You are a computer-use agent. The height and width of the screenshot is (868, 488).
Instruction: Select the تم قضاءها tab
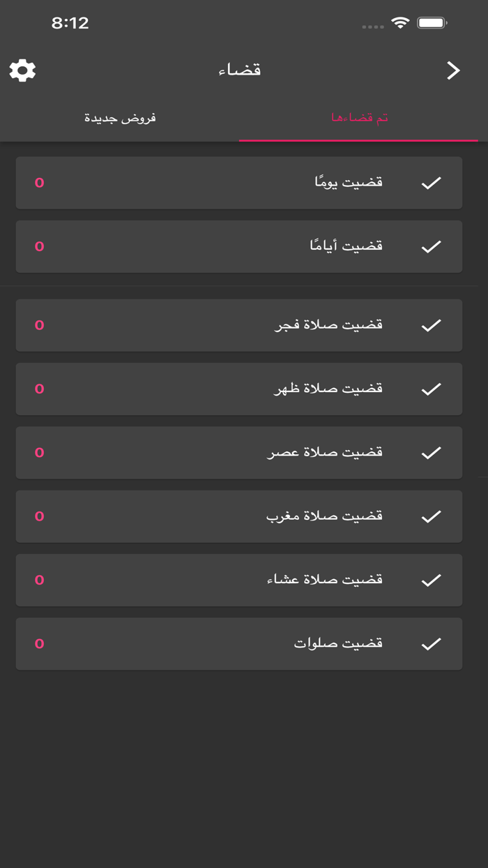click(x=359, y=118)
